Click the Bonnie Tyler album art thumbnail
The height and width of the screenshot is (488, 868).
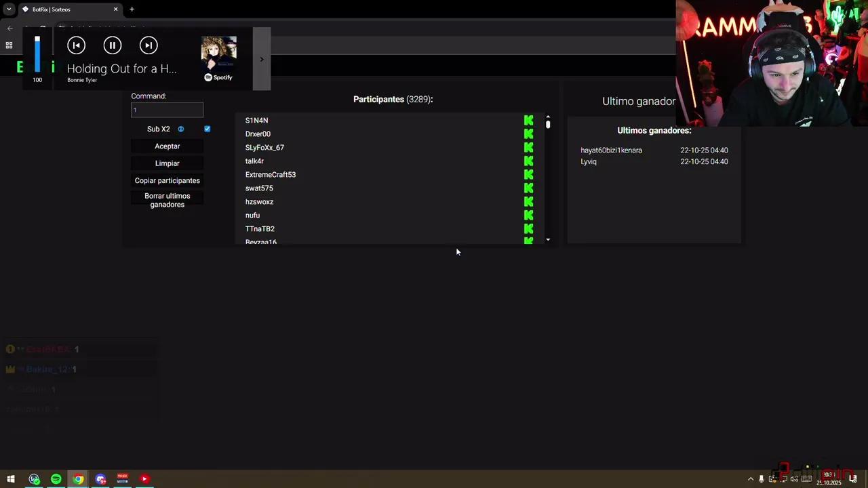click(218, 53)
